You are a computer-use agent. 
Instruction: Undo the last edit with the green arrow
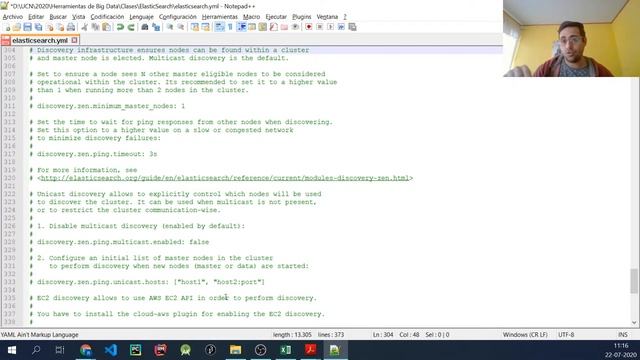[x=120, y=27]
